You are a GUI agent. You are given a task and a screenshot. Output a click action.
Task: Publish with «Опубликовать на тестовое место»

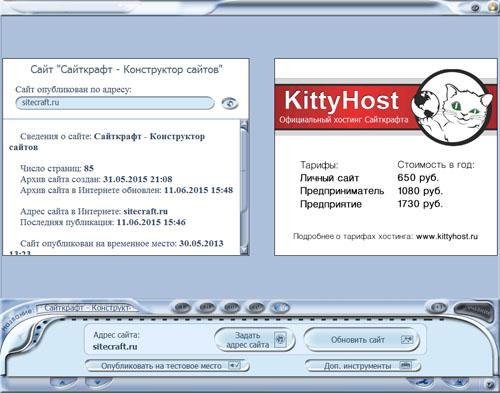tap(167, 366)
